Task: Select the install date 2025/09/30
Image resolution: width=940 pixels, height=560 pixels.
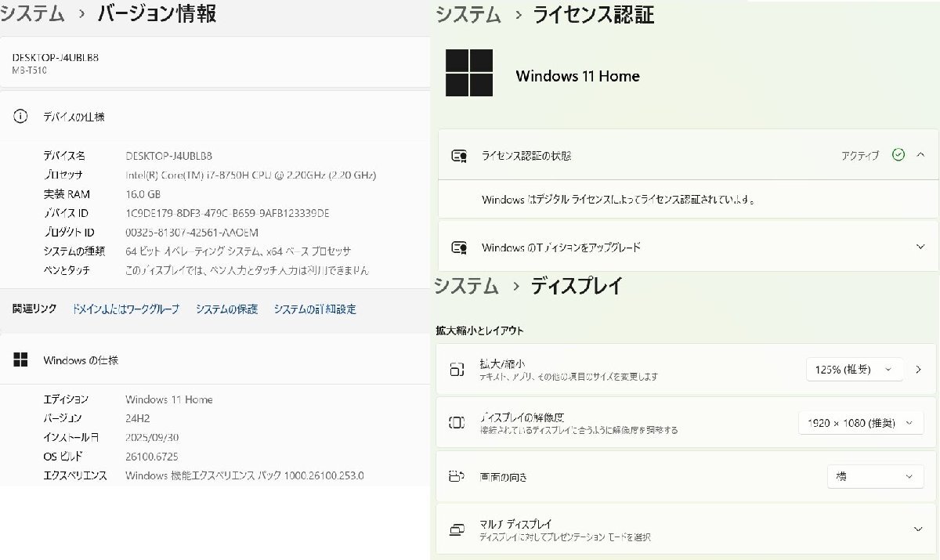Action: coord(152,437)
